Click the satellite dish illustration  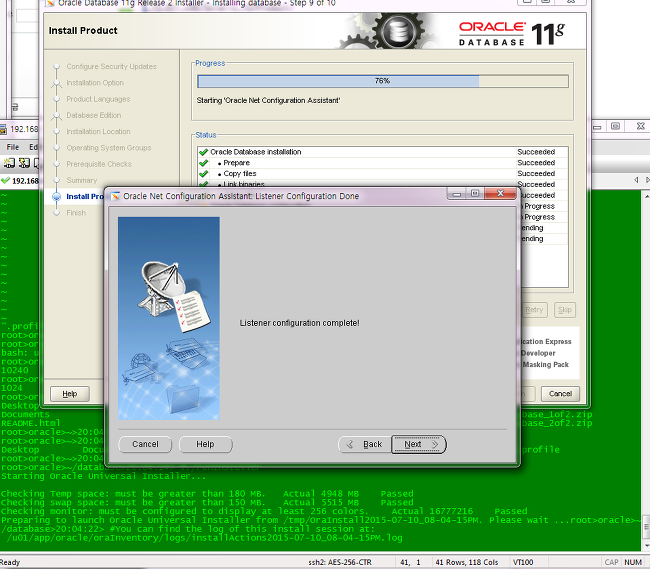point(161,287)
